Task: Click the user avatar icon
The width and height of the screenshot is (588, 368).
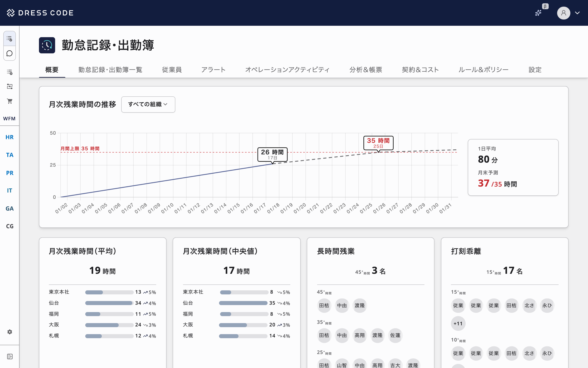Action: tap(564, 13)
